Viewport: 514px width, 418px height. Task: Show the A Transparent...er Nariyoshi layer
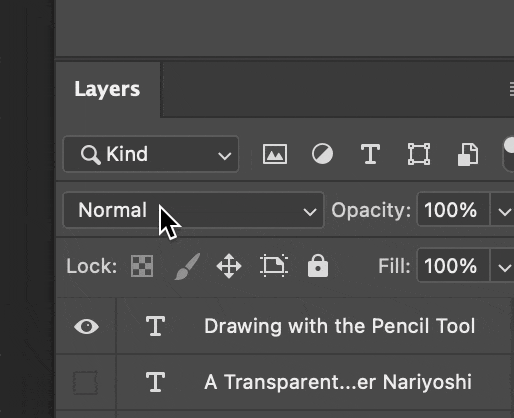click(x=85, y=382)
